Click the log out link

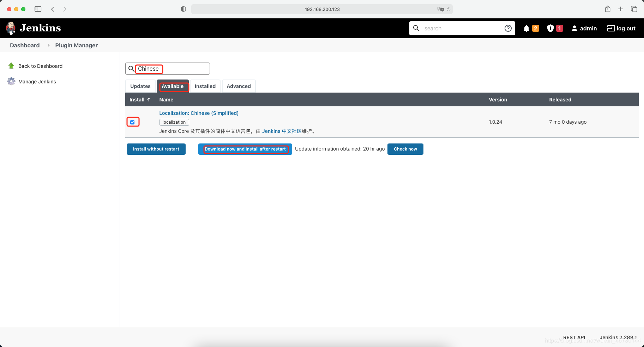tap(621, 28)
